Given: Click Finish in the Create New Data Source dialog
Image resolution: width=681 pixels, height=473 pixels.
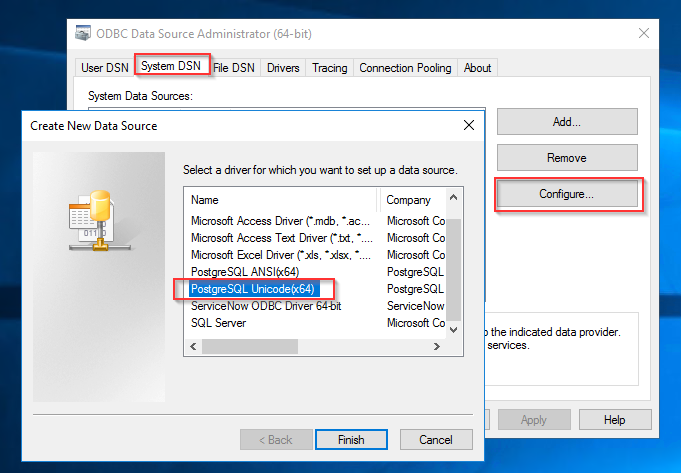Looking at the screenshot, I should (351, 440).
